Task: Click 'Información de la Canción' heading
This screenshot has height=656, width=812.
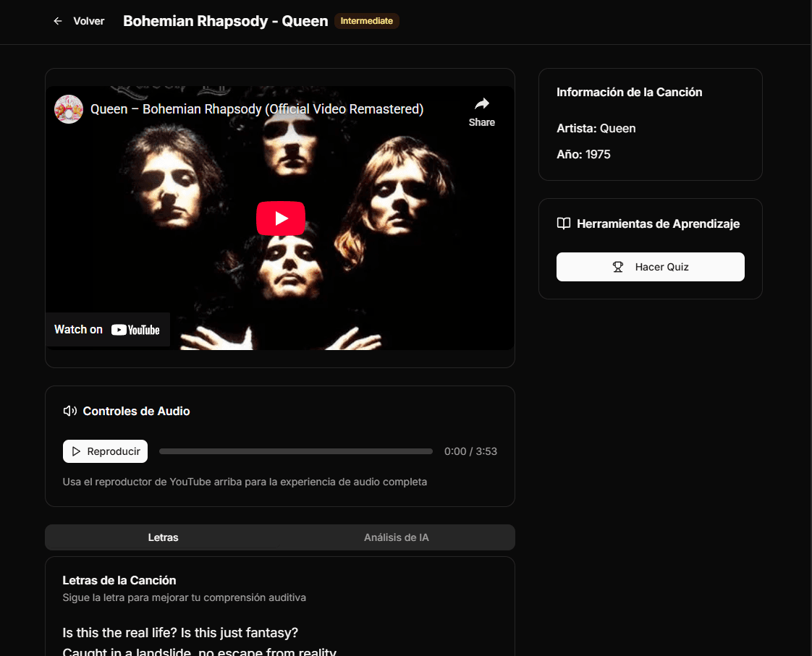Action: point(629,92)
